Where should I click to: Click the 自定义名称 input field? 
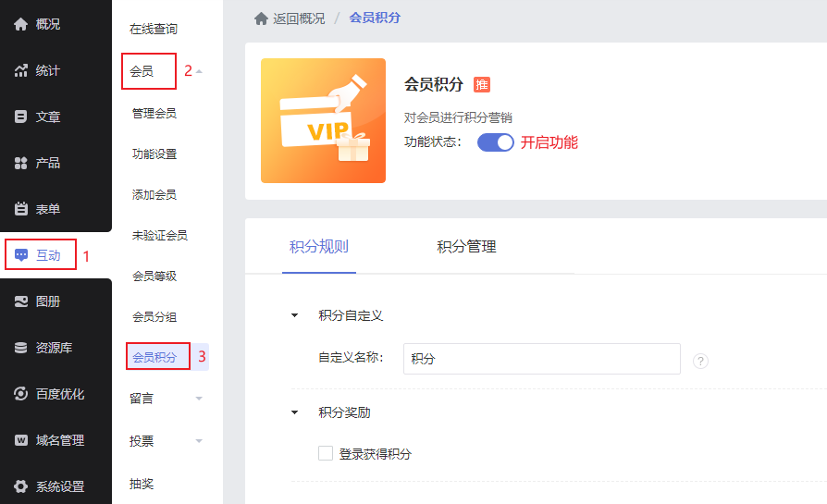click(x=542, y=359)
